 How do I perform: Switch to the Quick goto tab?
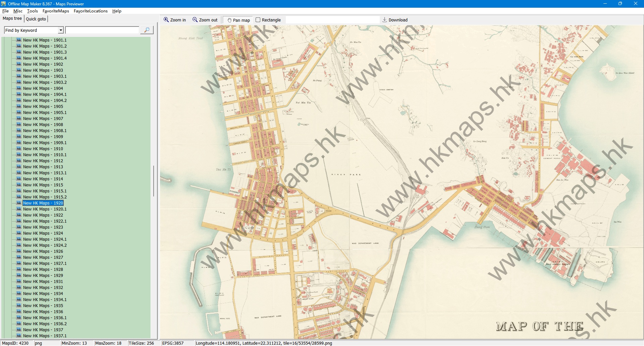[36, 19]
